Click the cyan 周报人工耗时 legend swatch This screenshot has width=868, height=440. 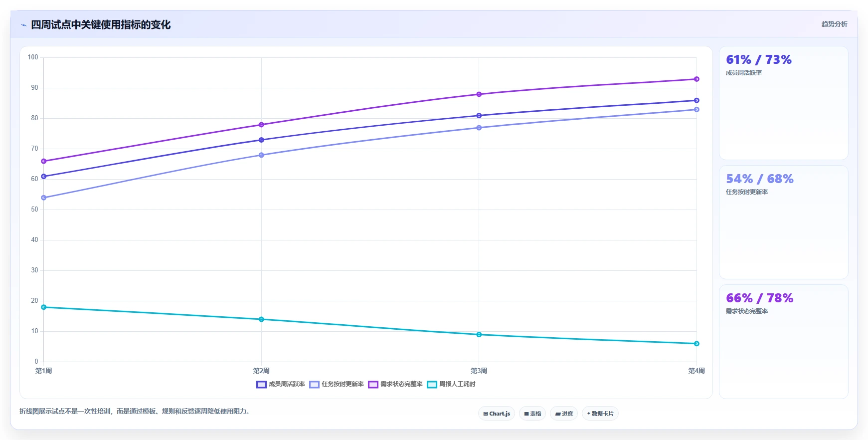(432, 384)
